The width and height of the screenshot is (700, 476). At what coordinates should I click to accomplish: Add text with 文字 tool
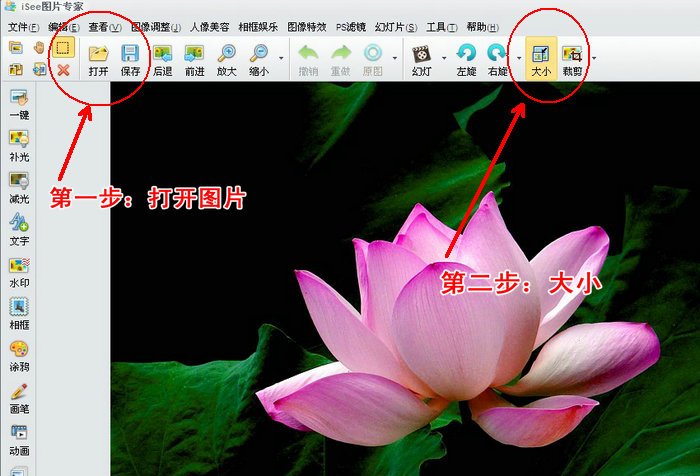19,230
